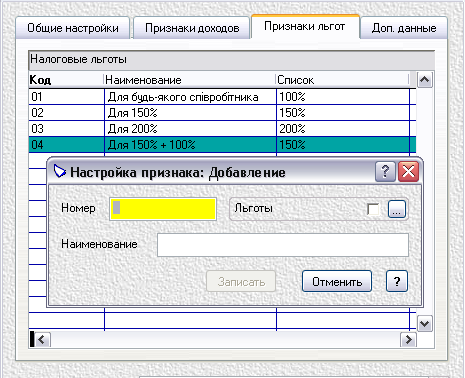Switch to the Общие настройки tab

(73, 28)
